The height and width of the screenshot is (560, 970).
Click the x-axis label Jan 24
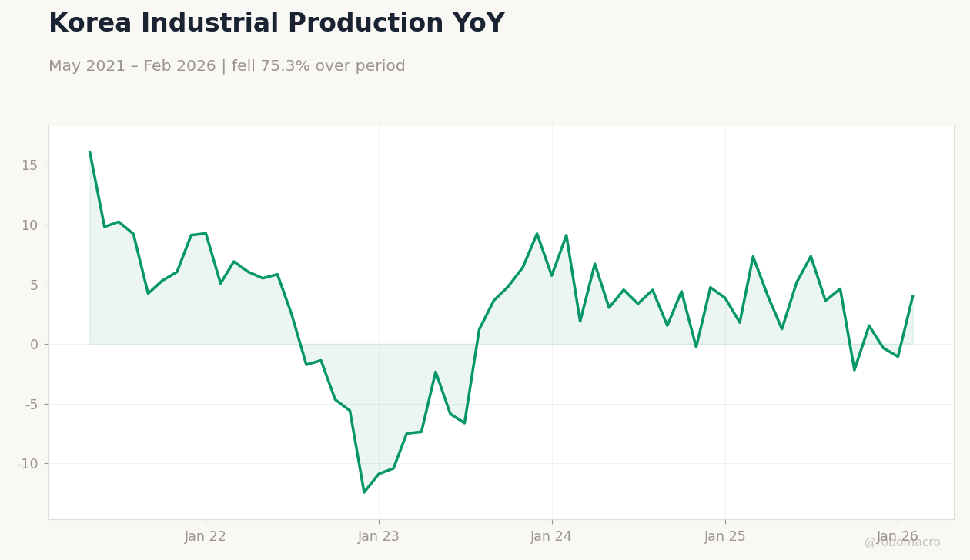551,537
